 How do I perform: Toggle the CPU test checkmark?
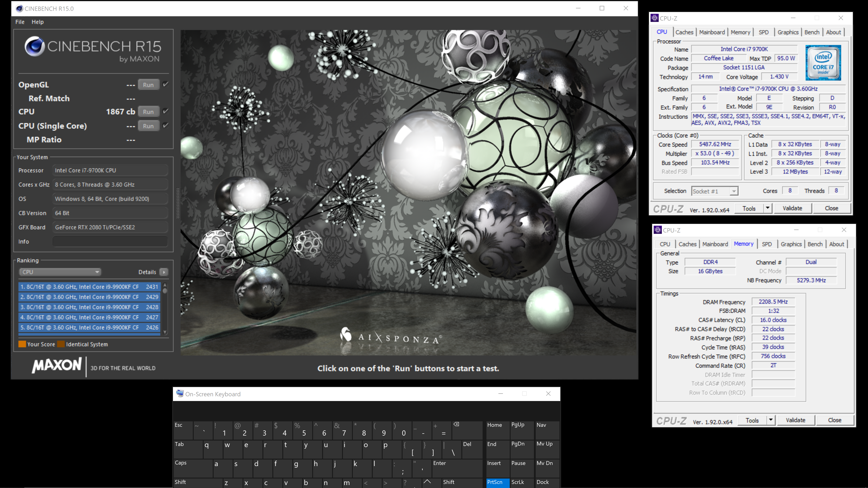click(165, 111)
